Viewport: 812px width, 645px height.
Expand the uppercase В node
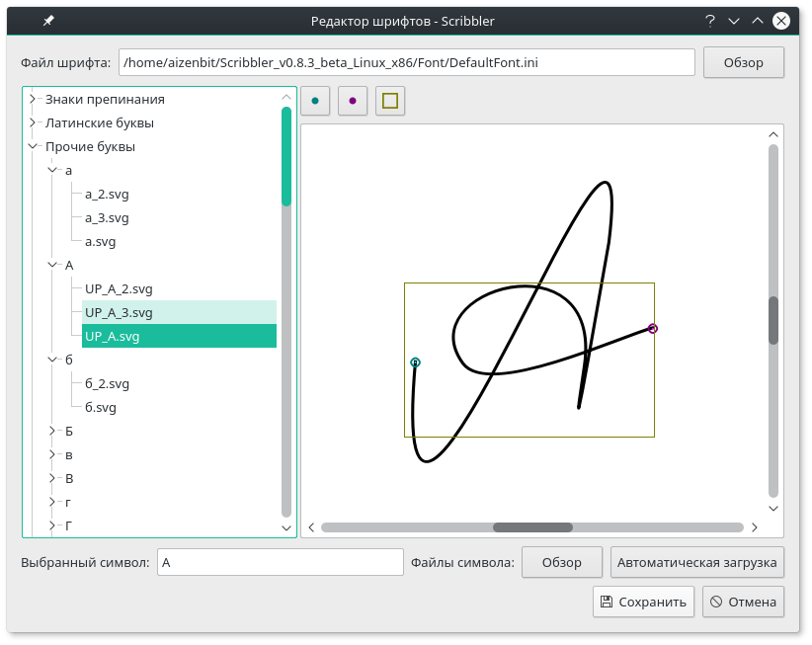click(x=52, y=478)
